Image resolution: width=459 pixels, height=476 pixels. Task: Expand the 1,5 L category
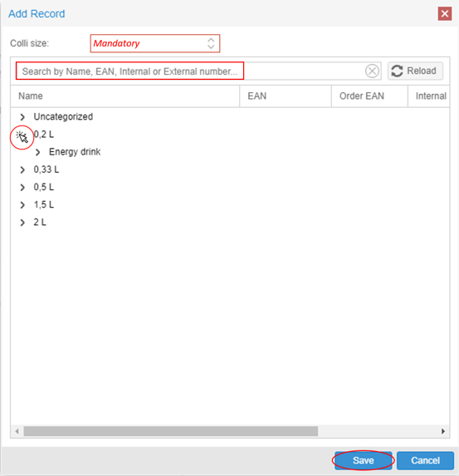[x=22, y=205]
